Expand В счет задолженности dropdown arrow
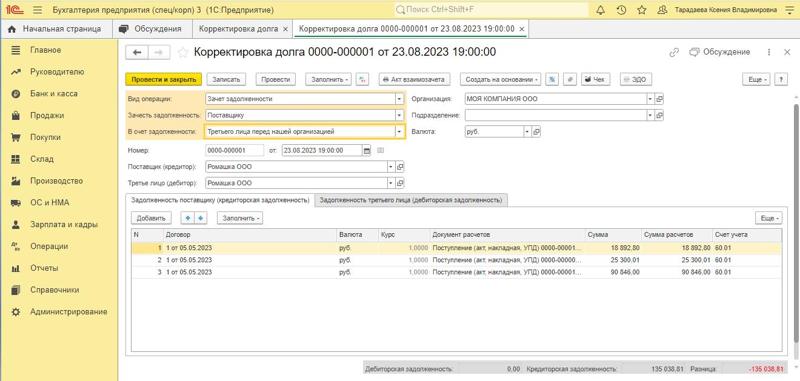Screen dimensions: 800x381 coord(399,132)
